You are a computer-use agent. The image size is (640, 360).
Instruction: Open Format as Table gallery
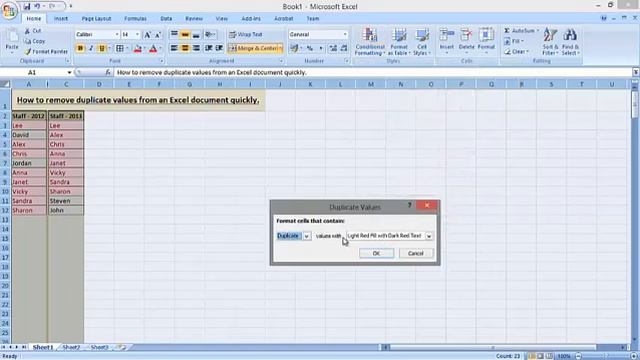[x=399, y=42]
